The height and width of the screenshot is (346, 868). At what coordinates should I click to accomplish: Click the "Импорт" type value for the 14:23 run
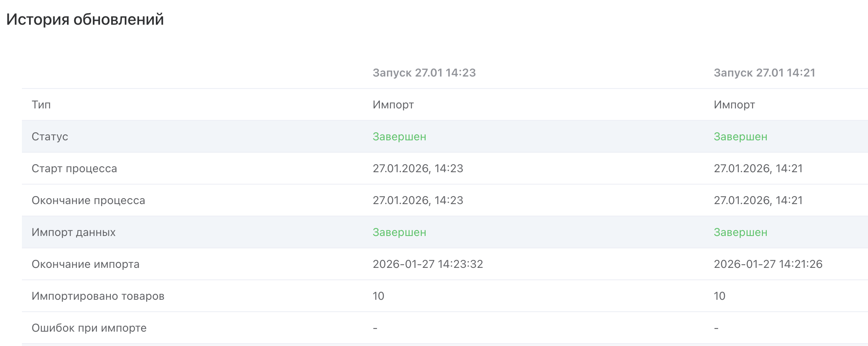tap(393, 105)
